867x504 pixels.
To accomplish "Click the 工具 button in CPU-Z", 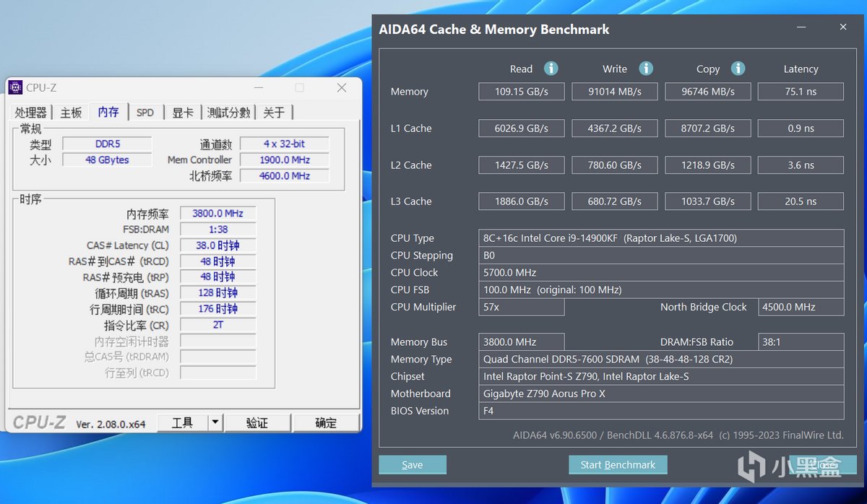I will 182,423.
